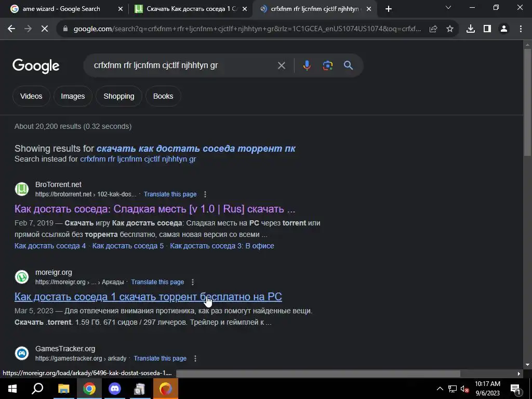
Task: Filter results by Images
Action: coord(73,96)
